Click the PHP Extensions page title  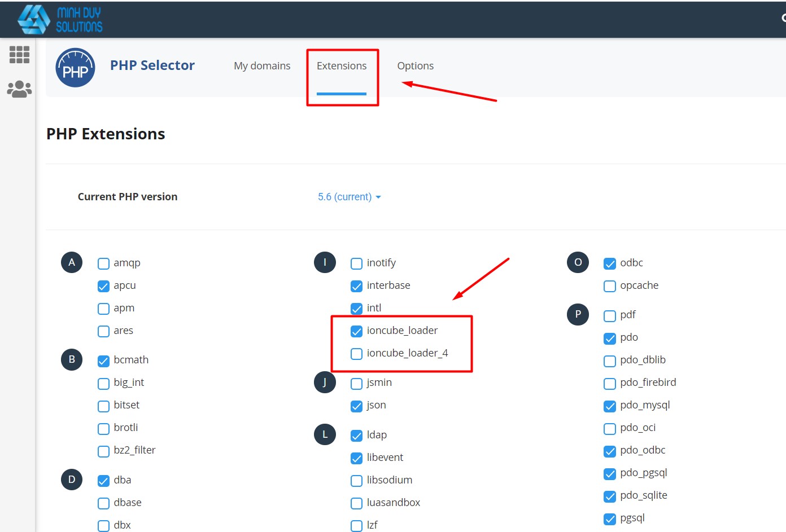click(x=106, y=134)
